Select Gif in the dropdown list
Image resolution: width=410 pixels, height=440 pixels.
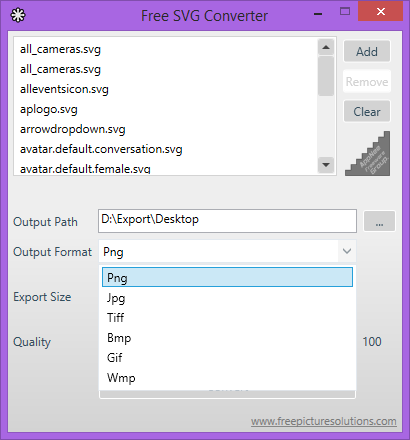[x=227, y=358]
